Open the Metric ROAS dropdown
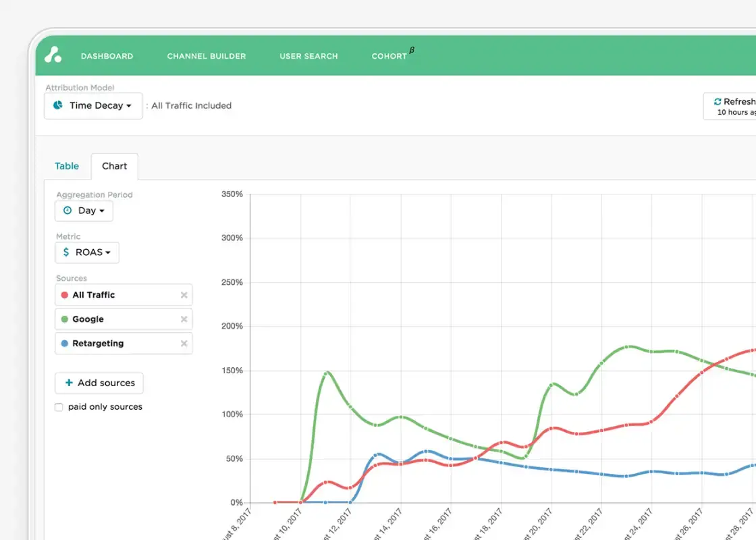Image resolution: width=756 pixels, height=540 pixels. (x=87, y=252)
